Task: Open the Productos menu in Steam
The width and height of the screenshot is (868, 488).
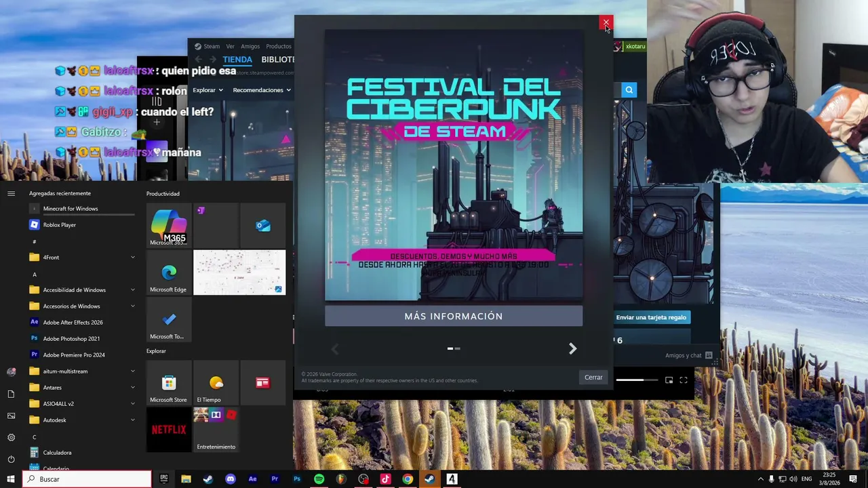Action: 279,46
